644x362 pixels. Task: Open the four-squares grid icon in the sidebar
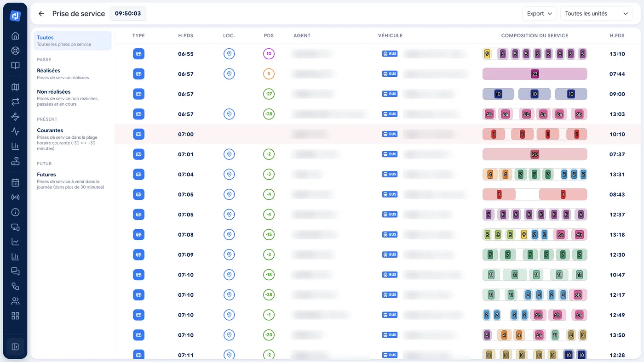pos(15,316)
